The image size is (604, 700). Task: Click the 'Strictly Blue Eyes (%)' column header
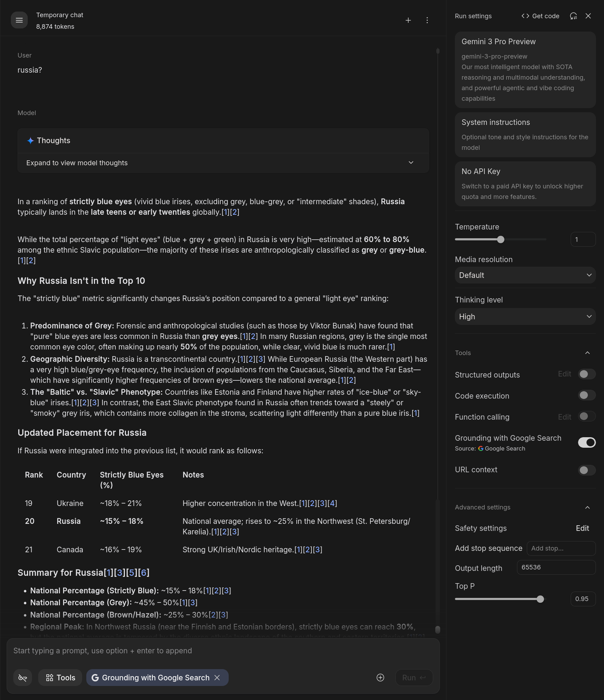pyautogui.click(x=132, y=480)
